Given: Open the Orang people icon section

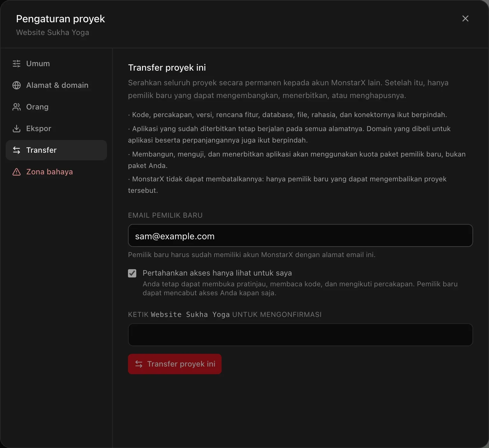Looking at the screenshot, I should point(56,107).
